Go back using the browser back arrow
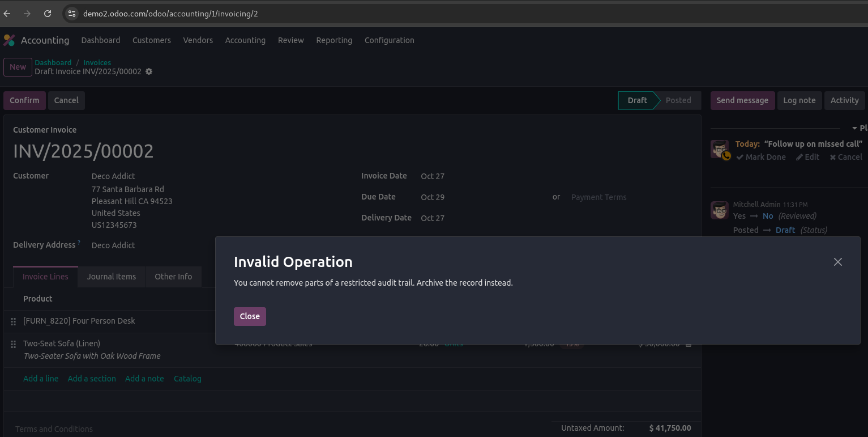This screenshot has width=868, height=437. (x=7, y=14)
